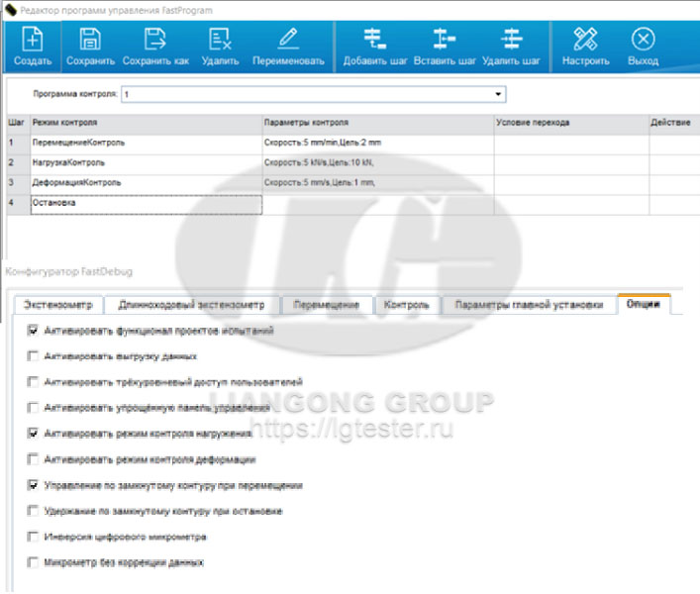Enable Инверсия цифрового микрометра checkbox
Screen dimensions: 700x594
point(35,537)
